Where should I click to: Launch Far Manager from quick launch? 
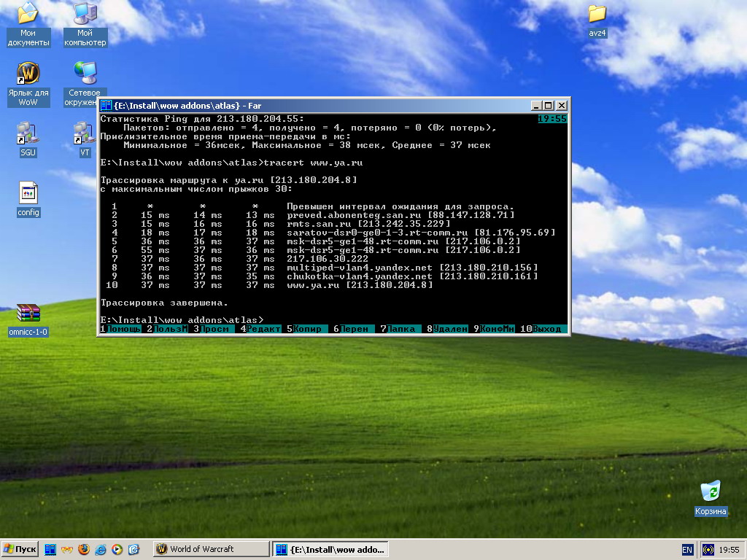50,549
